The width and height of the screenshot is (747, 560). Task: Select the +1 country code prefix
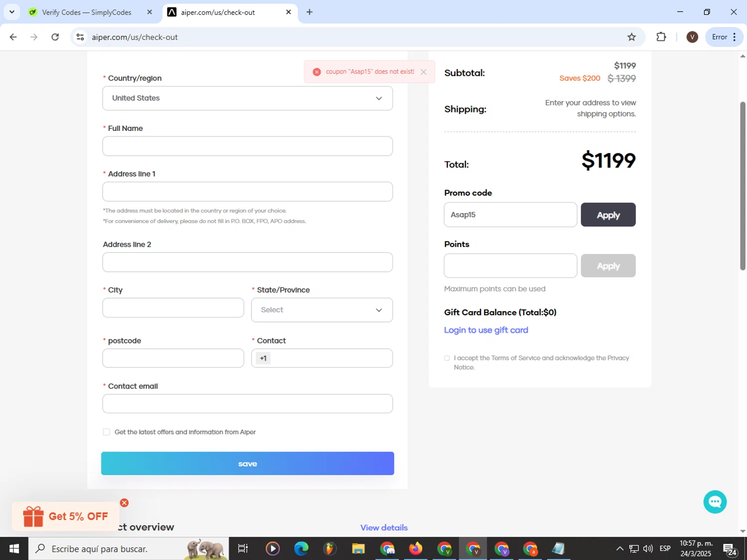263,358
